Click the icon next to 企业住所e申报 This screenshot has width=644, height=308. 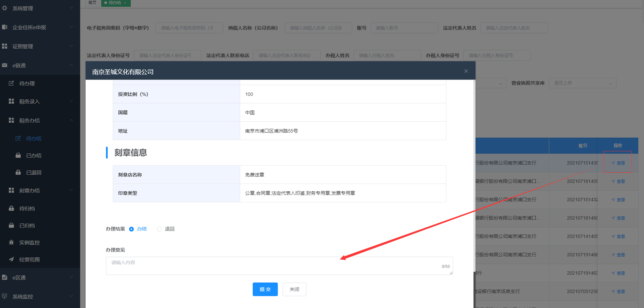point(5,27)
